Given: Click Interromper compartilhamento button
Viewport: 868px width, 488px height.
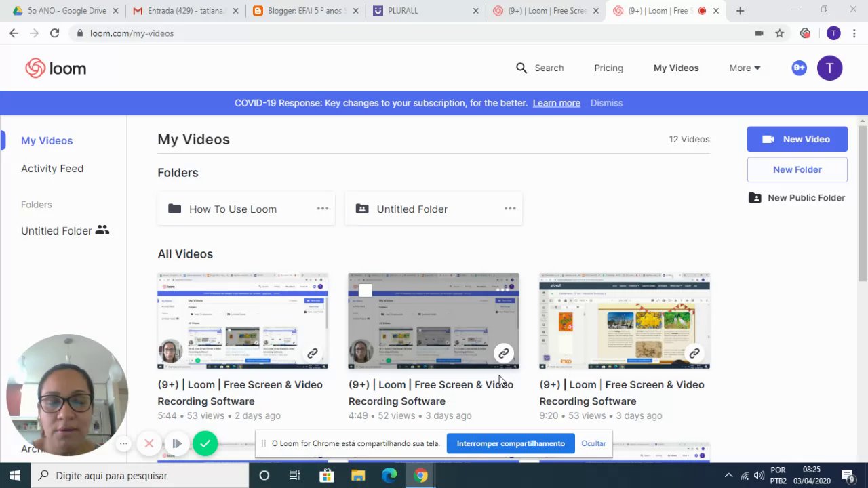Looking at the screenshot, I should tap(511, 443).
